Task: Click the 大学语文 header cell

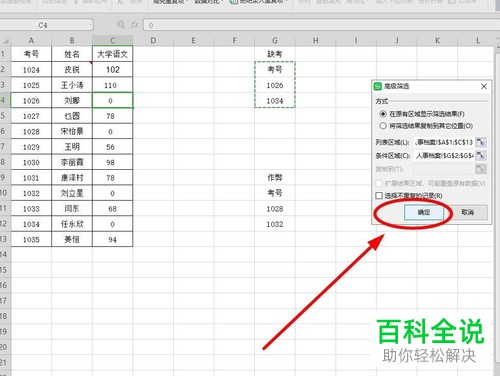Action: pyautogui.click(x=112, y=54)
